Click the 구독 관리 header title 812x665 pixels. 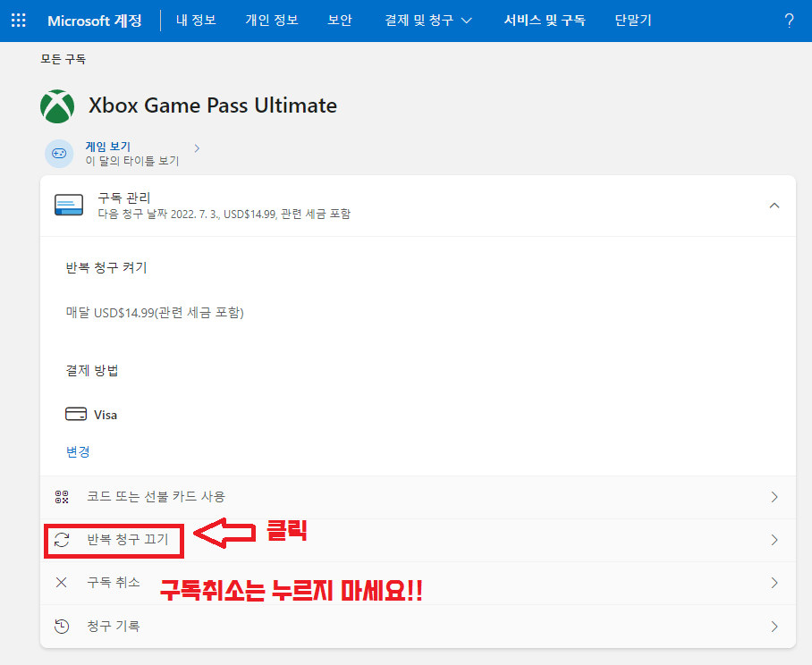point(124,198)
